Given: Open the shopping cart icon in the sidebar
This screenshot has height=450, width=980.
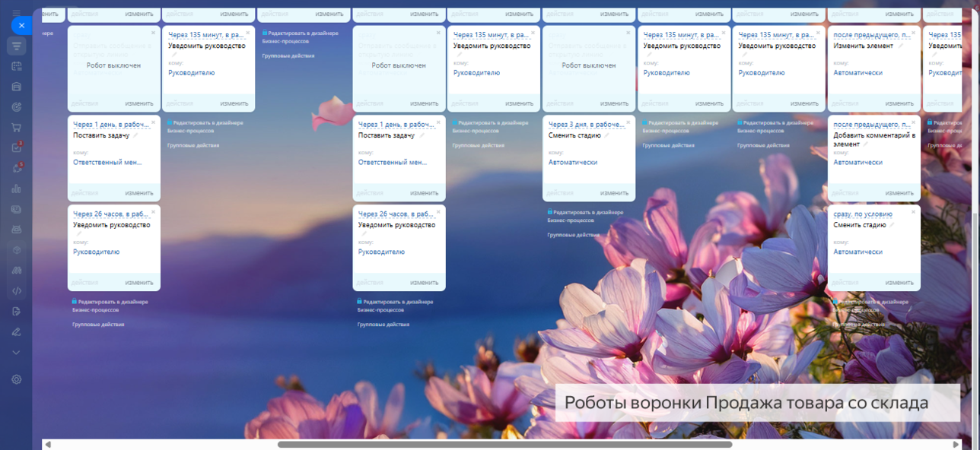Looking at the screenshot, I should (x=17, y=128).
